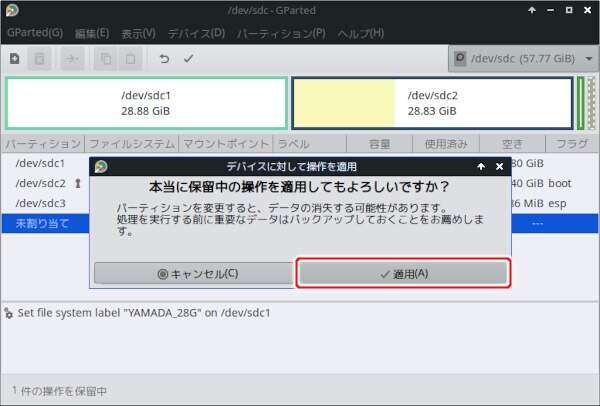
Task: Maximize the GParted window
Action: click(x=569, y=10)
